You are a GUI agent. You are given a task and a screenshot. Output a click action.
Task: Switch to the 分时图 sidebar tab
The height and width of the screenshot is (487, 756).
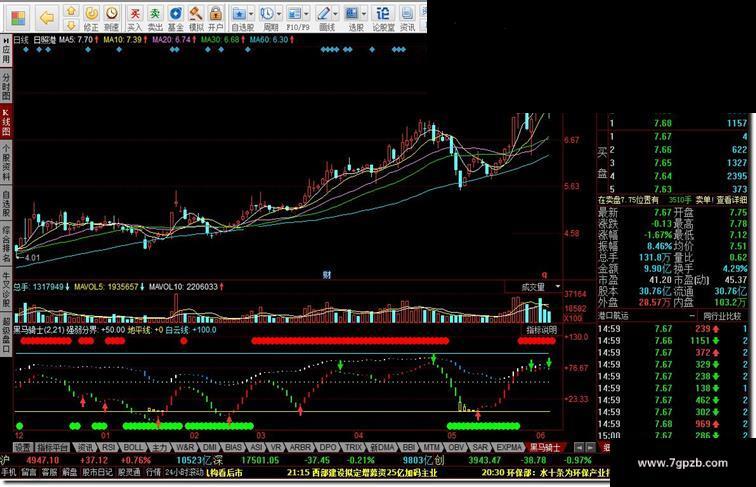click(6, 87)
